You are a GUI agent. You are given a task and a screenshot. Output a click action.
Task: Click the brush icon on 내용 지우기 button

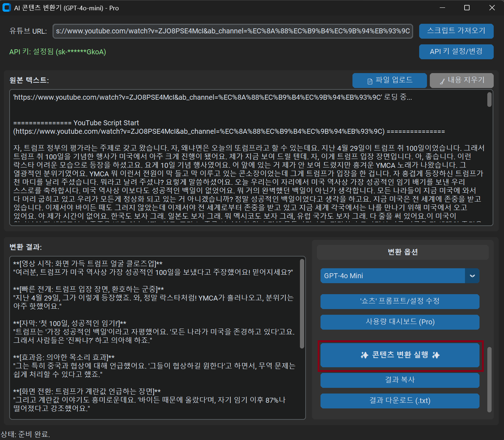tap(442, 81)
